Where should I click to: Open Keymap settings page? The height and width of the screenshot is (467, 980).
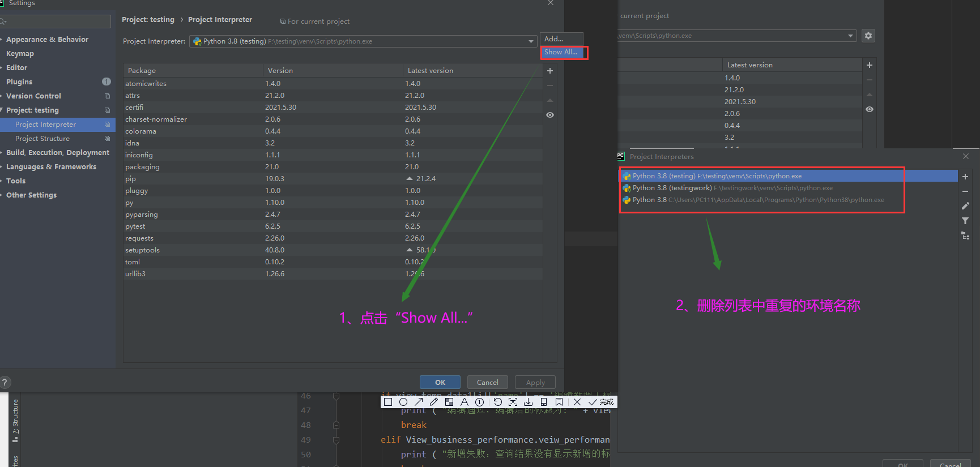pos(20,54)
